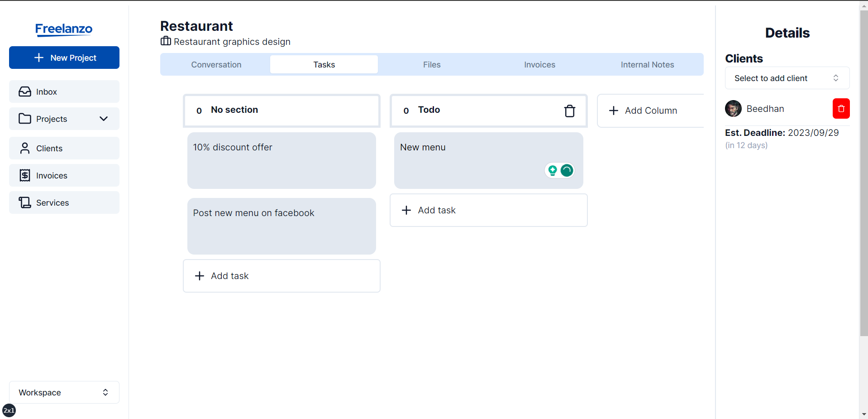This screenshot has height=419, width=868.
Task: Add task under the Todo column
Action: point(488,210)
